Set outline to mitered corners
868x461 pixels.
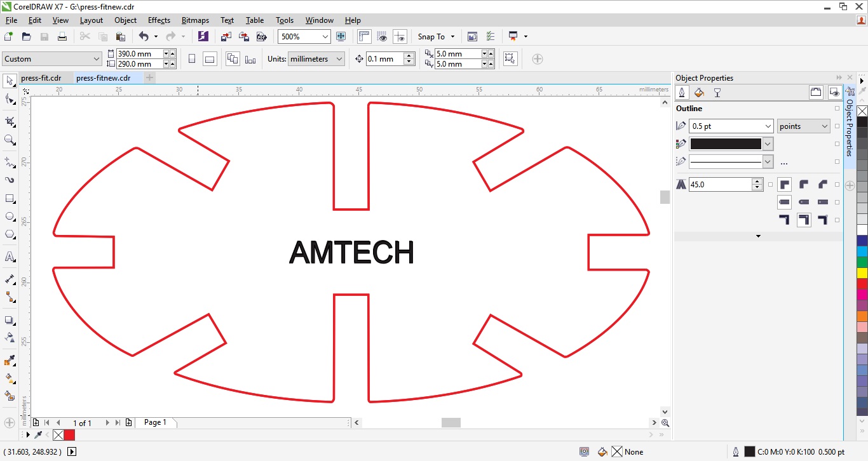click(x=784, y=185)
